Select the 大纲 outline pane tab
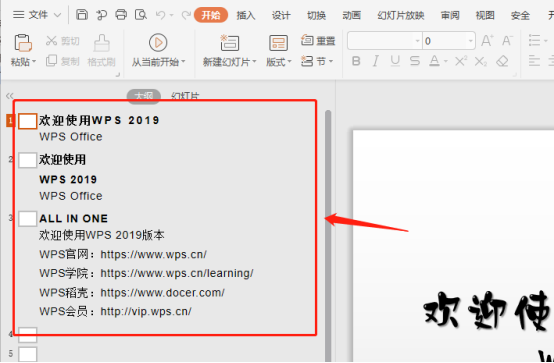554x363 pixels. (x=144, y=96)
